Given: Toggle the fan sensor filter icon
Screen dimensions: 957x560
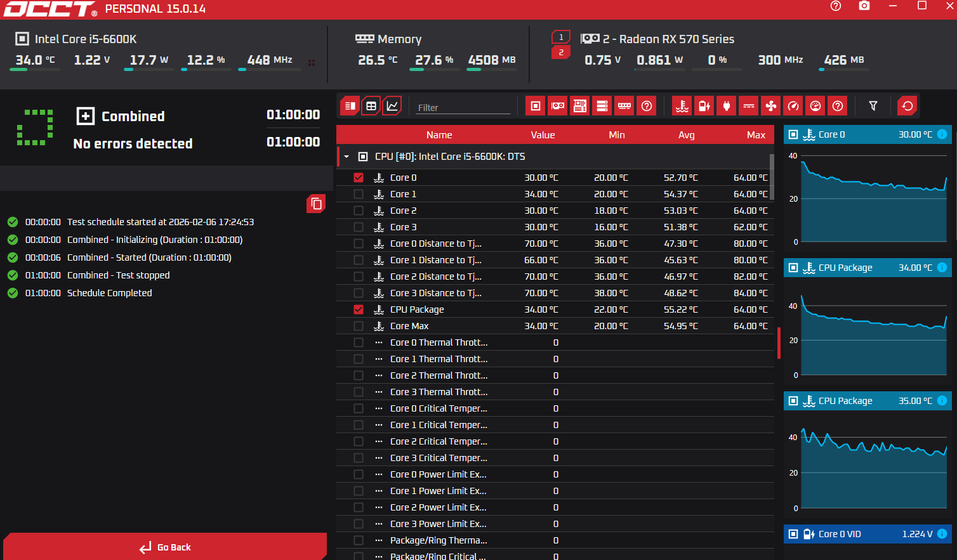Looking at the screenshot, I should click(771, 106).
